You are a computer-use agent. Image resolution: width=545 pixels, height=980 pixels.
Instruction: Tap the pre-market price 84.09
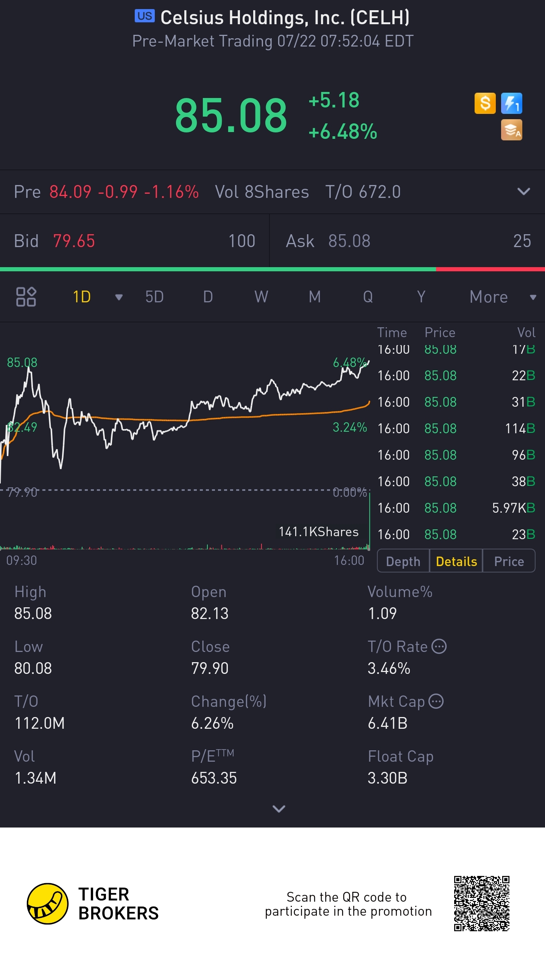point(70,192)
